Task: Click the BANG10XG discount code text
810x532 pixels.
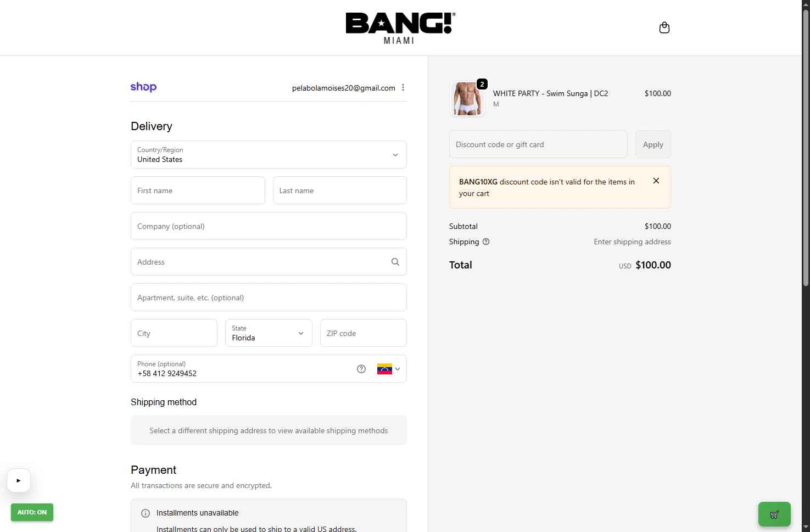Action: pos(478,182)
